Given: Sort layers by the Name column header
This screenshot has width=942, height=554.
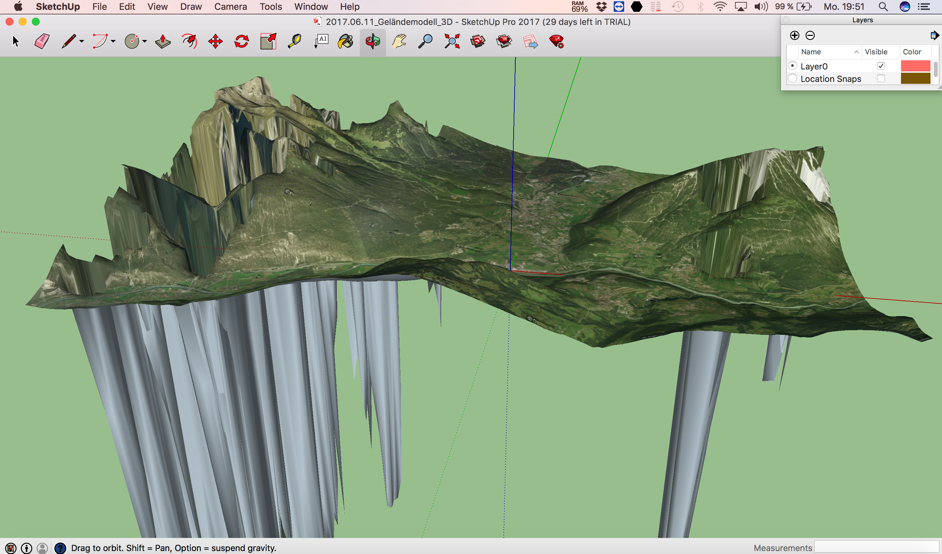Looking at the screenshot, I should tap(811, 52).
